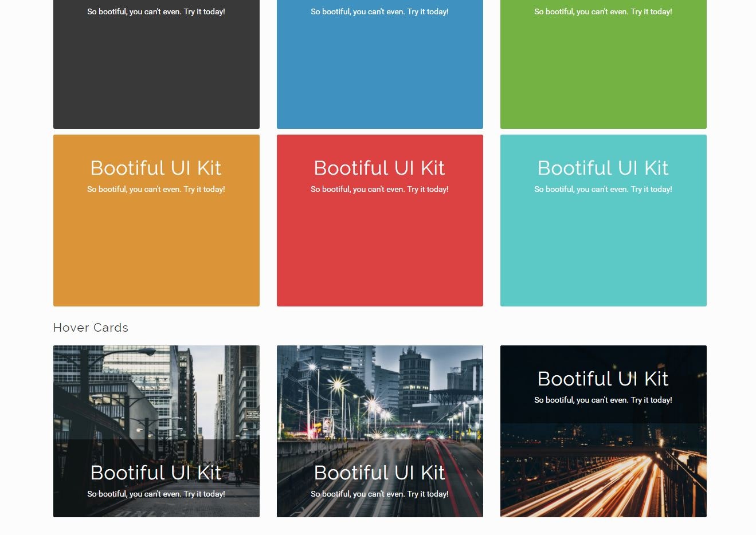Viewport: 756px width, 535px height.
Task: Click the Bootiful UI Kit title on the red card
Action: pyautogui.click(x=379, y=168)
